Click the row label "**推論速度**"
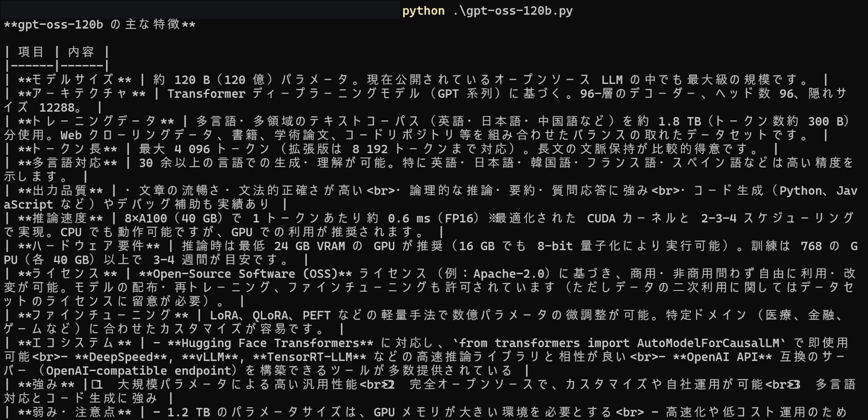 [x=61, y=218]
